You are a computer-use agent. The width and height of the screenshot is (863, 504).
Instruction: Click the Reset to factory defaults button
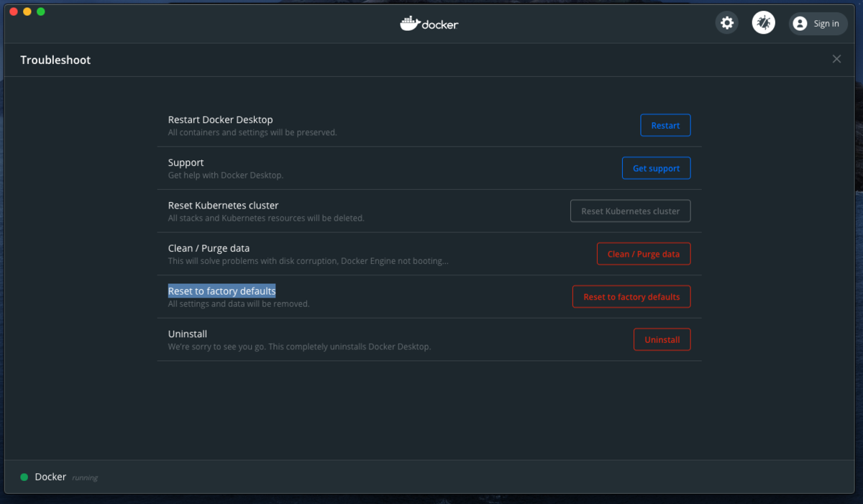631,296
